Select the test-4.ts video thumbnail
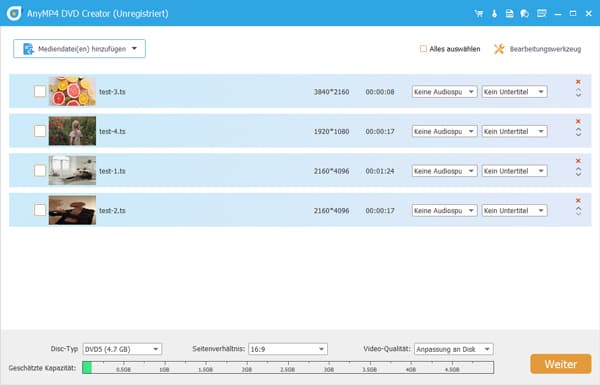The image size is (600, 385). click(x=72, y=131)
